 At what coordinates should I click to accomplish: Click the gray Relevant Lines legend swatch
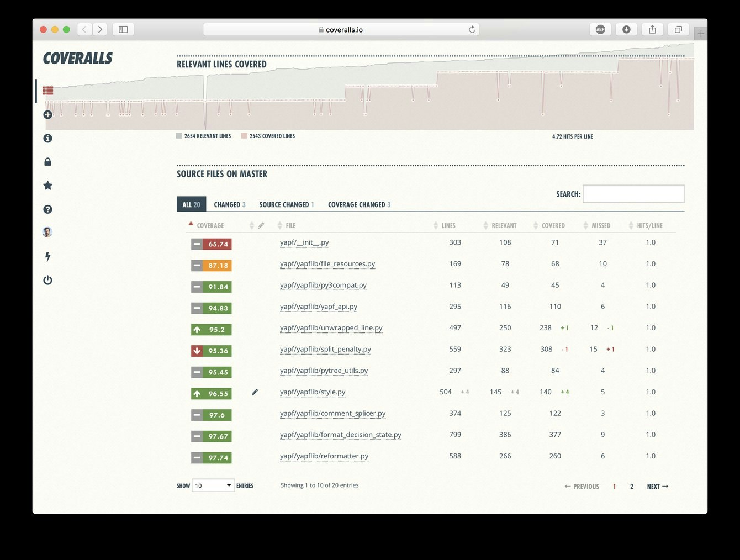179,136
